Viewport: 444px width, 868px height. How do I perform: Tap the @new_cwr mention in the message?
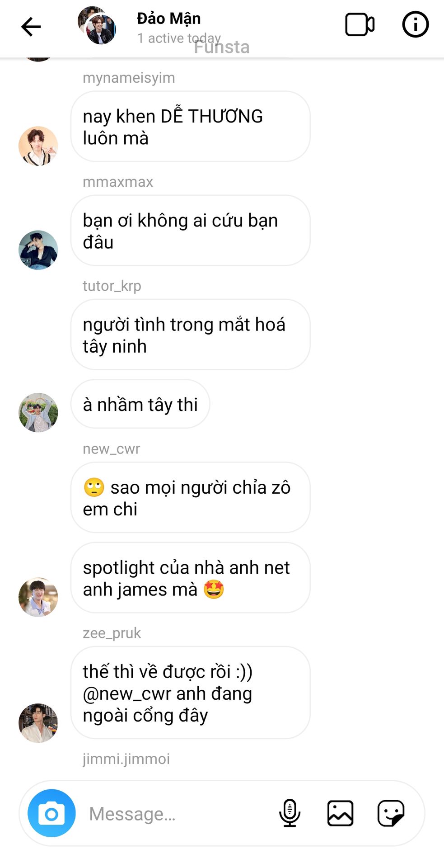(127, 694)
